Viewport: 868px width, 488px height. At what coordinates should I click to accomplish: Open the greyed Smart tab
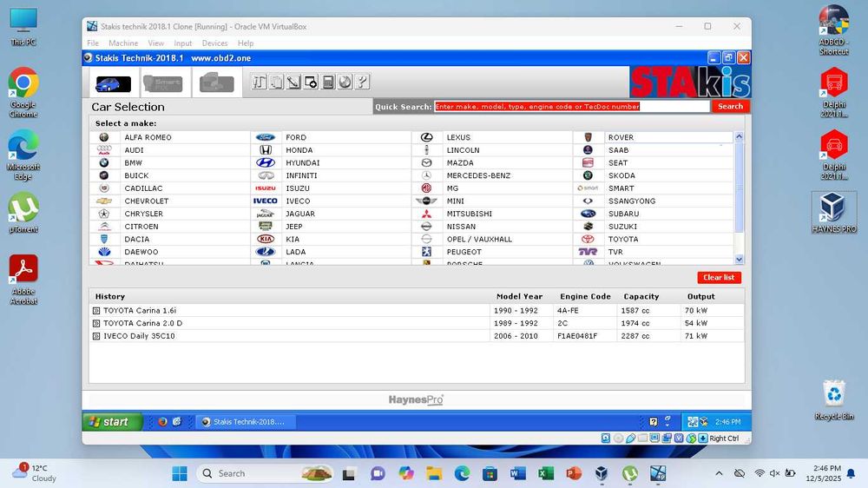click(163, 83)
